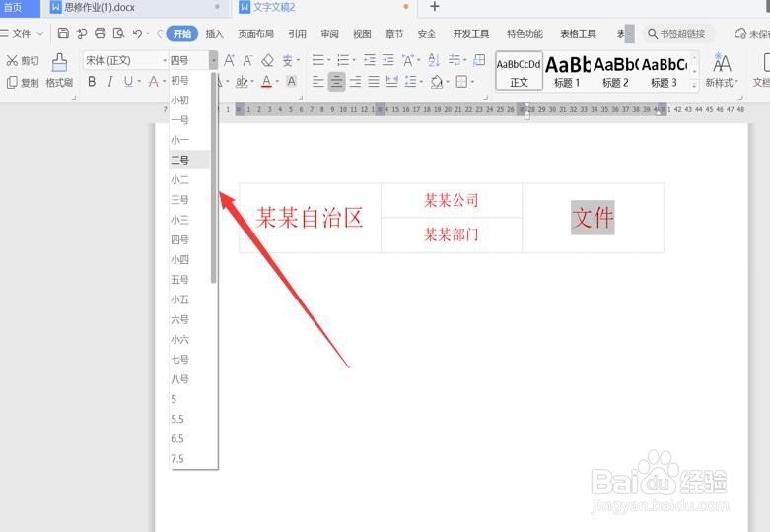Expand the styles gallery arrow

click(694, 85)
